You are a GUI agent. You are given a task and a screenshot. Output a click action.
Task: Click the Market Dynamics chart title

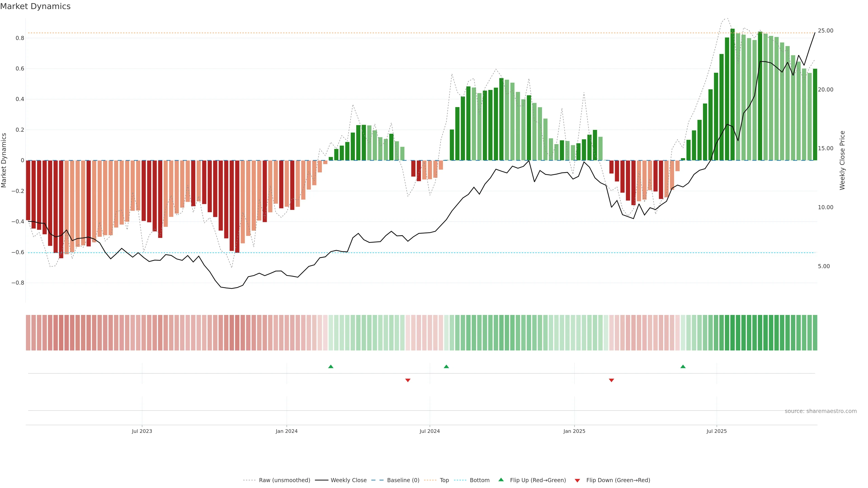point(35,6)
